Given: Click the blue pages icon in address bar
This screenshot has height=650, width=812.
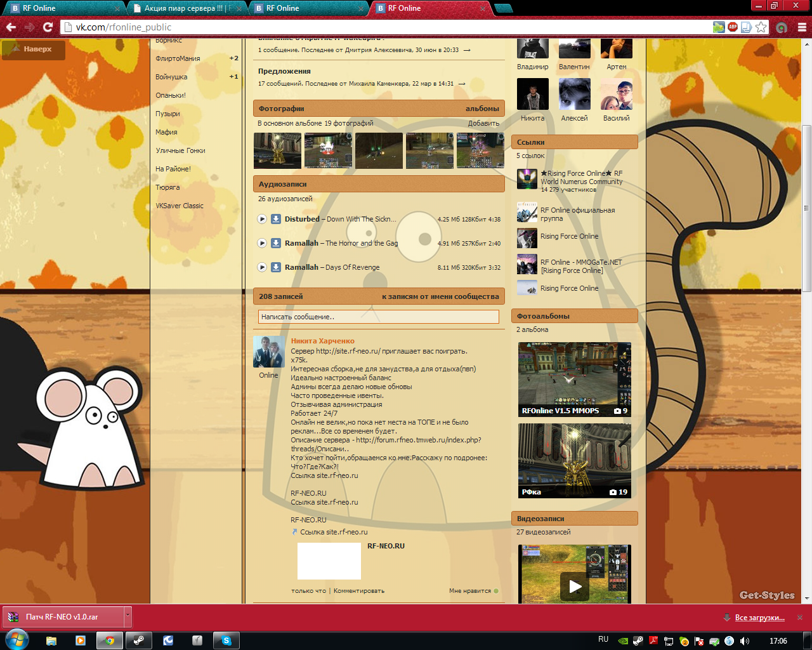Looking at the screenshot, I should 747,27.
